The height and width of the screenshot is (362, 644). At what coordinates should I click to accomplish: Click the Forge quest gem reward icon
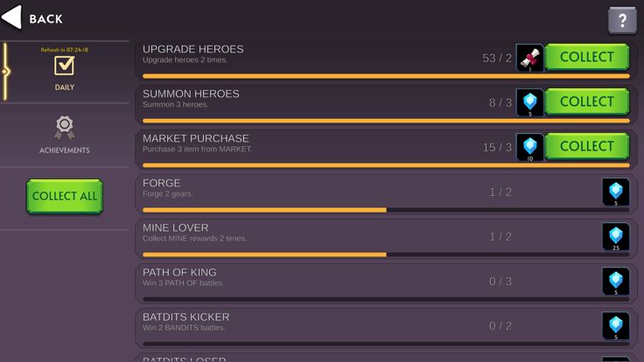(x=615, y=192)
